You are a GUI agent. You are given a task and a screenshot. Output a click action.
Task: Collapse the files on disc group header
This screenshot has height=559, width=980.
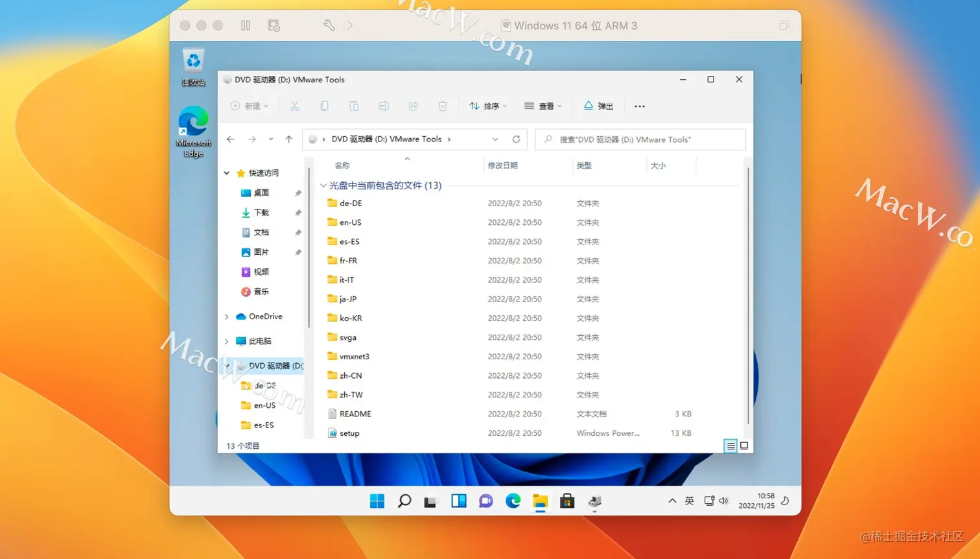[323, 185]
